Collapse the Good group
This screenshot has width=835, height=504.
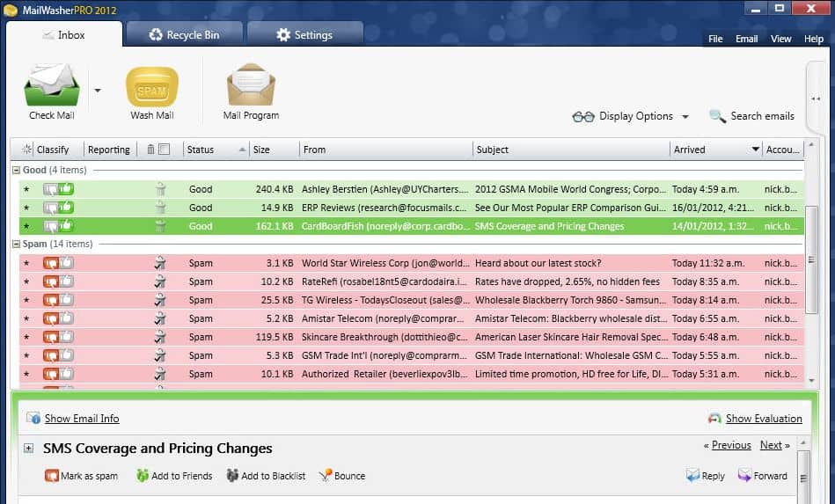pyautogui.click(x=16, y=171)
